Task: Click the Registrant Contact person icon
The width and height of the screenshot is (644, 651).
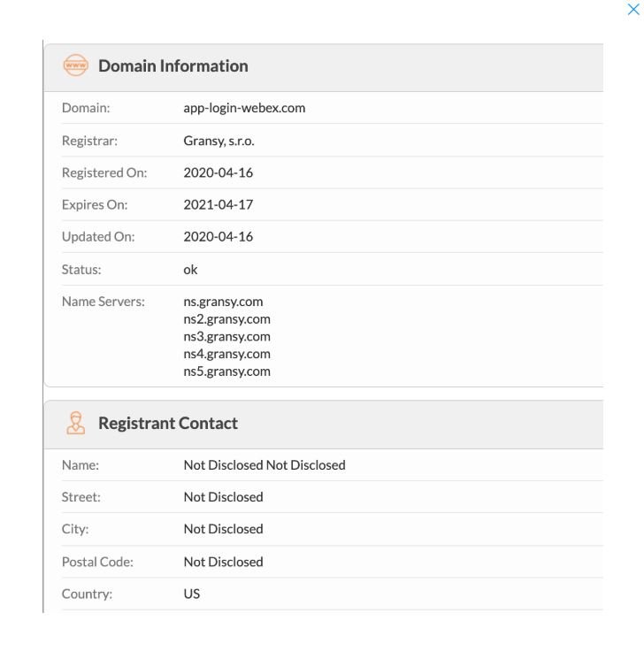Action: coord(75,423)
